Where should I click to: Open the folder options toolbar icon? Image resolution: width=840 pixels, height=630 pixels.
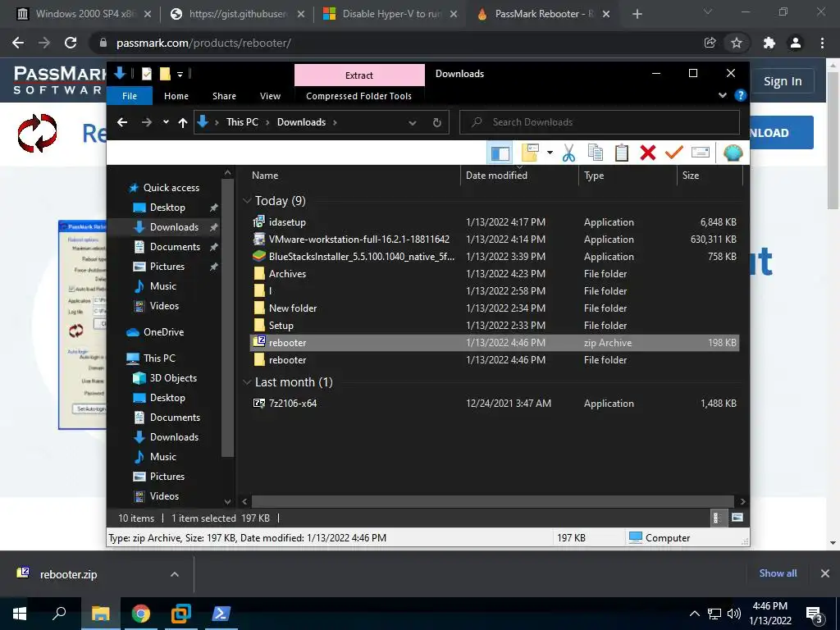tap(530, 153)
